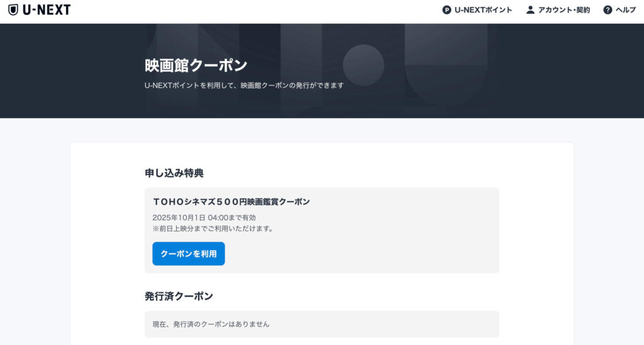Click the 発行済クーポン section heading
The width and height of the screenshot is (644, 345).
tap(179, 296)
